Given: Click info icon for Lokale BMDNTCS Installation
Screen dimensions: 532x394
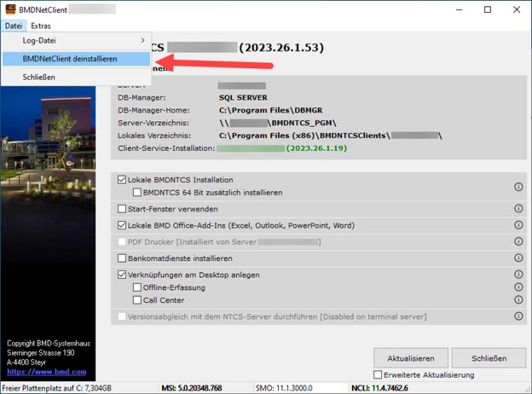Looking at the screenshot, I should (x=518, y=187).
